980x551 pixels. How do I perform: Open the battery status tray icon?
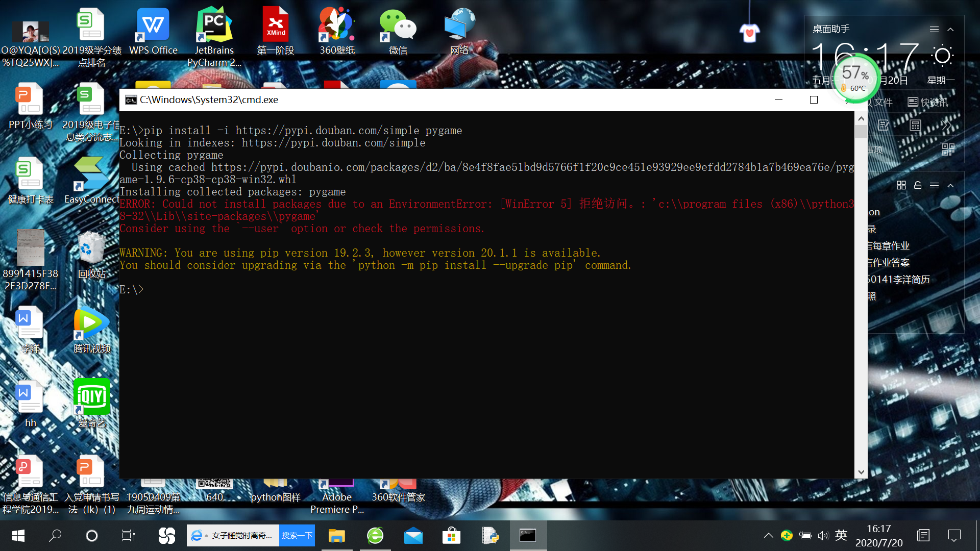805,536
